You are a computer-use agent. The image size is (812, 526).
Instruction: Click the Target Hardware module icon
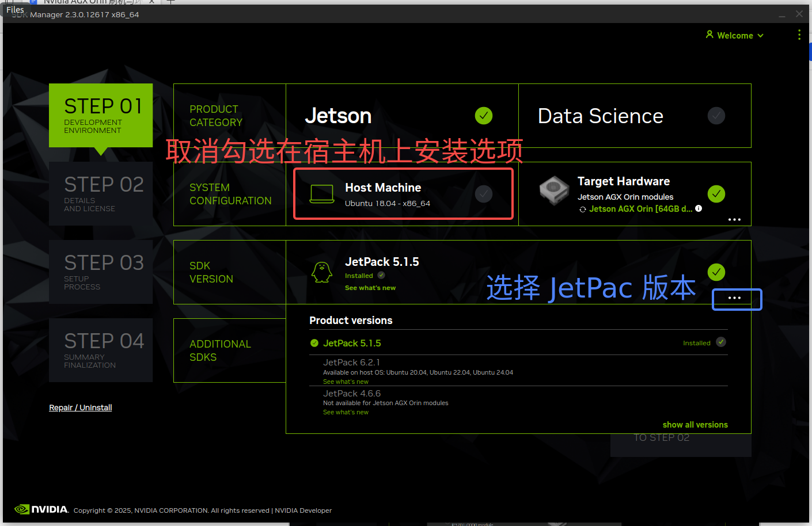(554, 190)
